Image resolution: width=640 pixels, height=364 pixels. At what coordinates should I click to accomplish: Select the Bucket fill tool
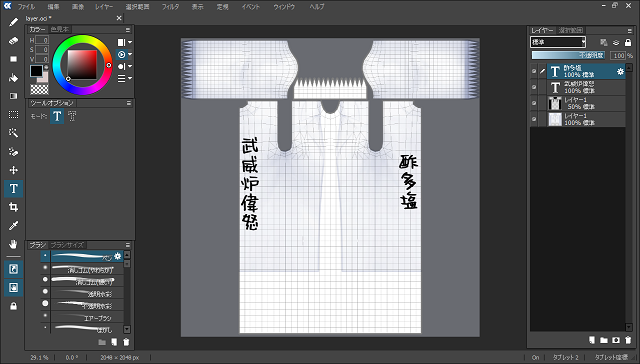[x=13, y=78]
